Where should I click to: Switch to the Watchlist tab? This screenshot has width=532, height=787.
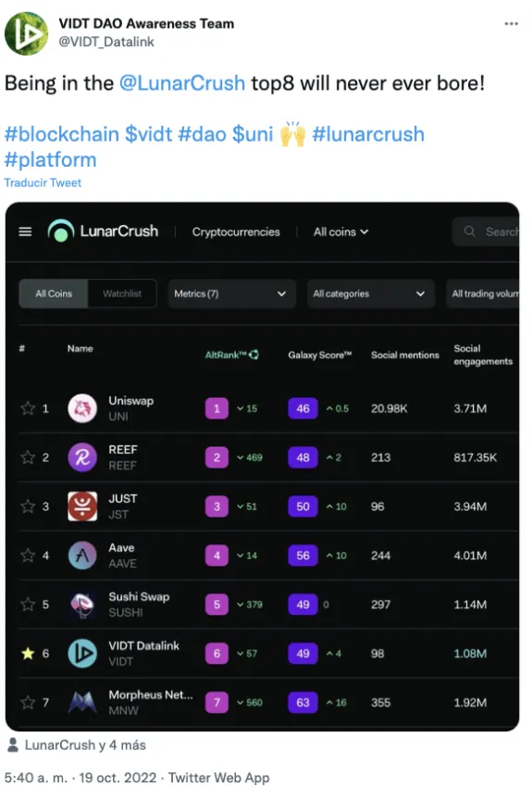[122, 294]
